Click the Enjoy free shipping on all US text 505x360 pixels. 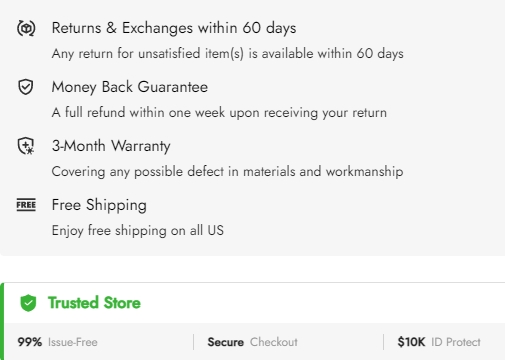(138, 231)
